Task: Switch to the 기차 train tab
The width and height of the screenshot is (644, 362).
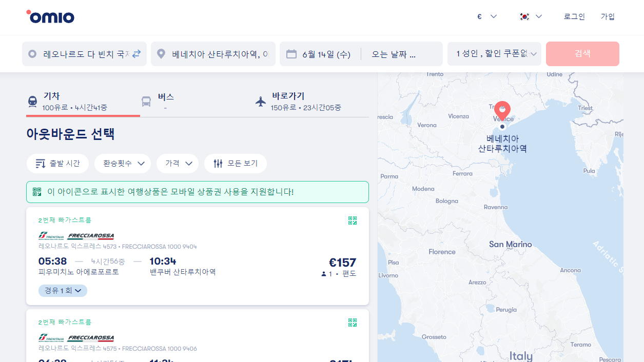Action: point(83,102)
